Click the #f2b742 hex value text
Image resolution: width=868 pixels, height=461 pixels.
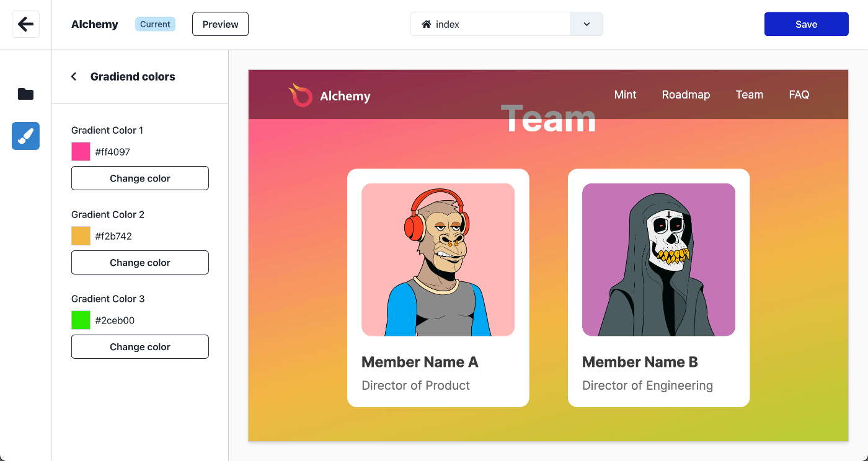[x=113, y=236]
